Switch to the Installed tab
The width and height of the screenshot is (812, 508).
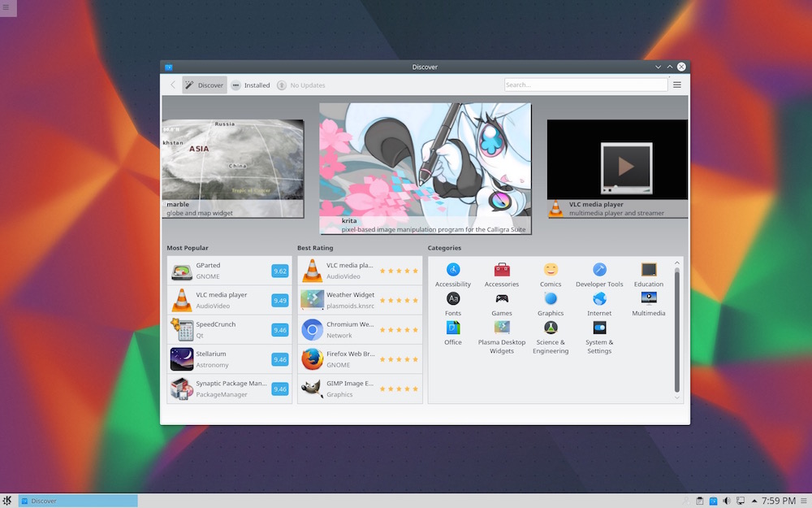(251, 85)
